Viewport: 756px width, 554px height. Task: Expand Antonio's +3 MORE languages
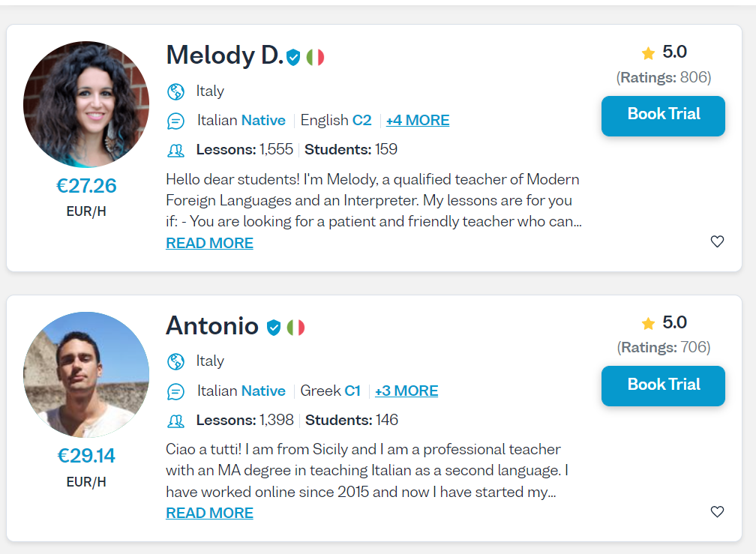click(x=406, y=391)
